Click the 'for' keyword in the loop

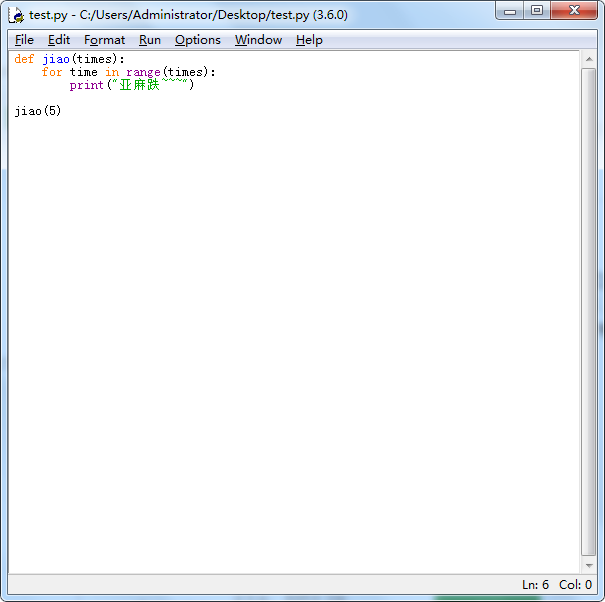click(x=52, y=72)
